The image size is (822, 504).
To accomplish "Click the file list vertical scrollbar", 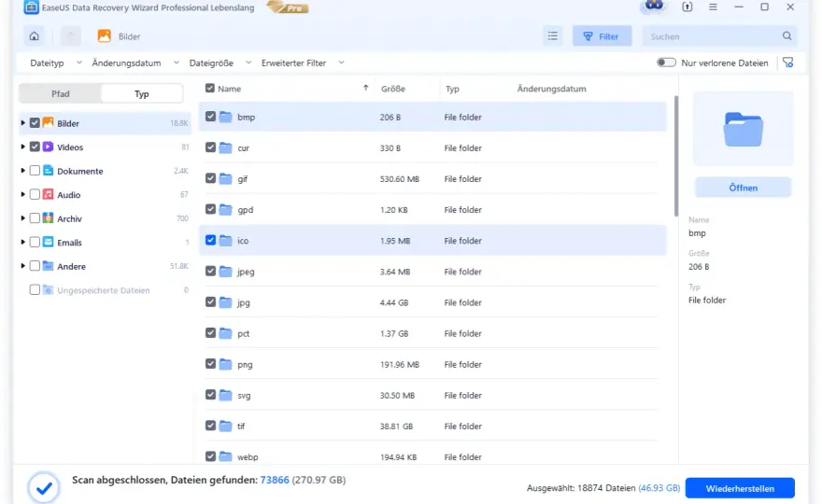I will pos(675,156).
